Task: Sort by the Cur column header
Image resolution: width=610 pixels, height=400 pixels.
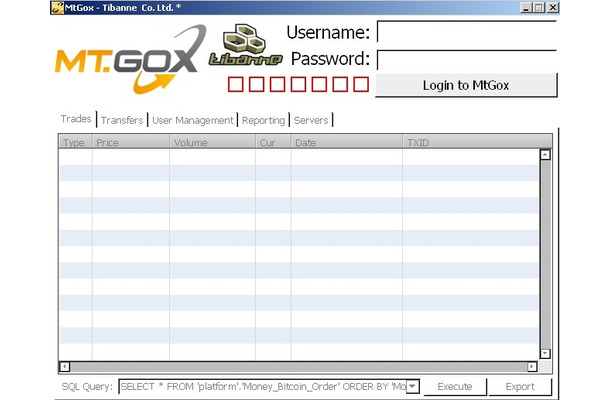Action: [x=273, y=142]
